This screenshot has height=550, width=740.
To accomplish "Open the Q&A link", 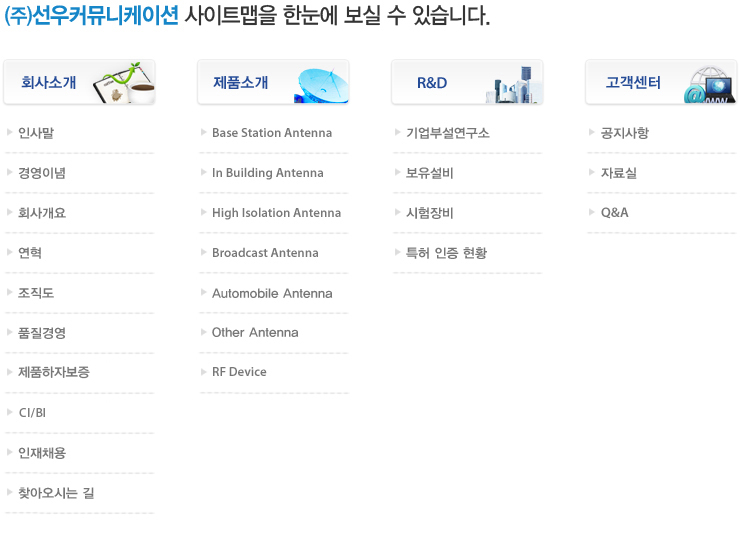I will tap(614, 212).
